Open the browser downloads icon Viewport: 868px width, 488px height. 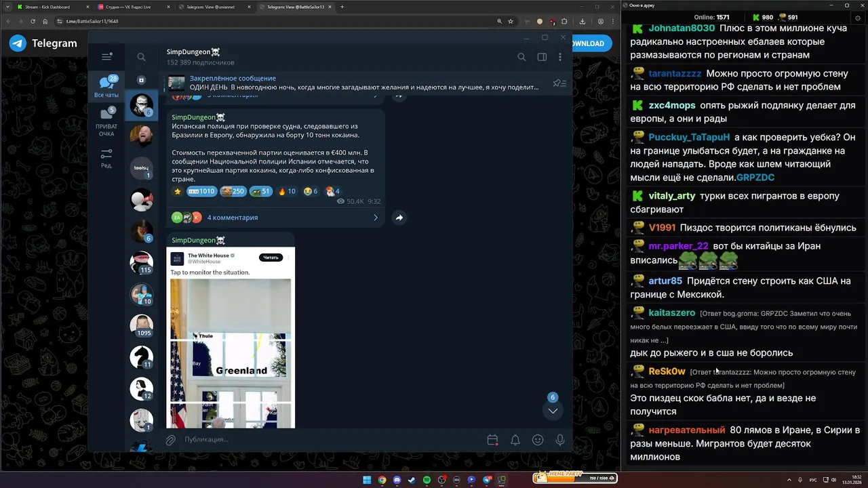tap(582, 21)
